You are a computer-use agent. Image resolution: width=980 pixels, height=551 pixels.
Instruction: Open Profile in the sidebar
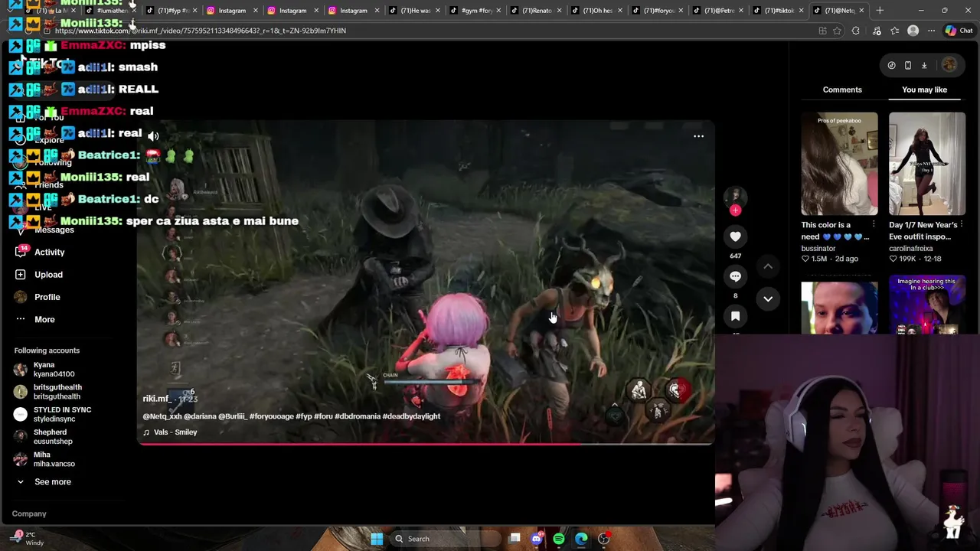click(47, 297)
